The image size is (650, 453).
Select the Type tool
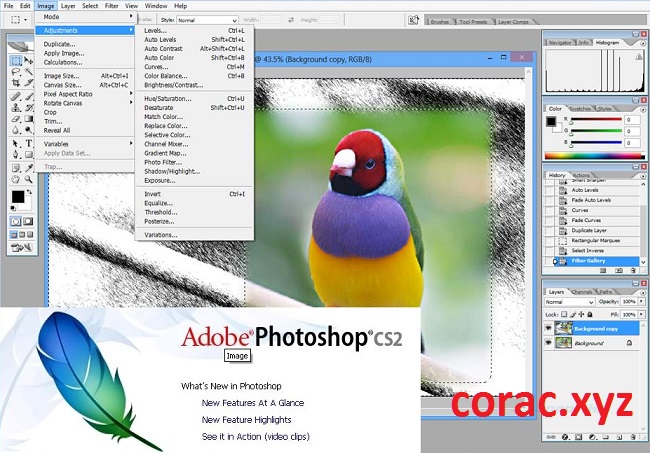click(28, 143)
